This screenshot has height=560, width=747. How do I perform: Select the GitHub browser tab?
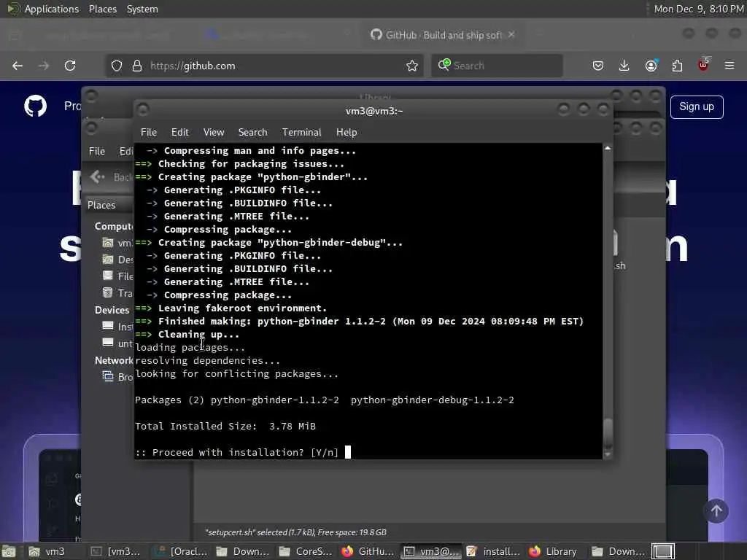(443, 35)
